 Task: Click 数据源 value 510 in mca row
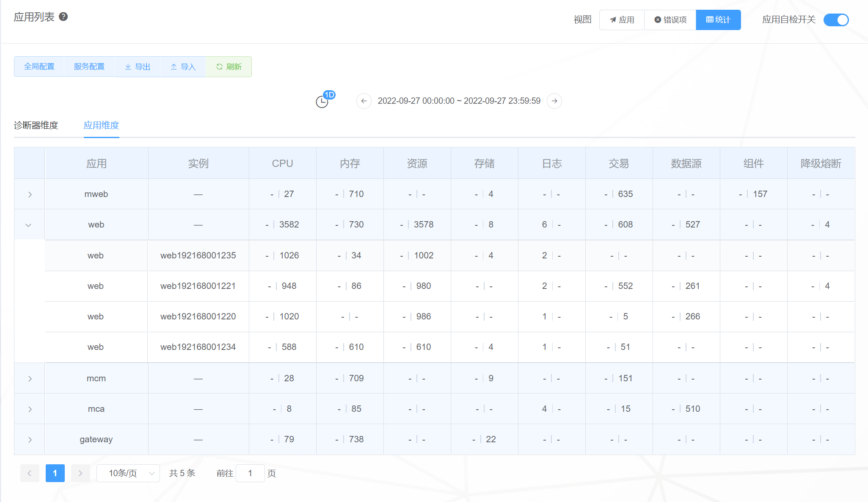click(x=693, y=409)
